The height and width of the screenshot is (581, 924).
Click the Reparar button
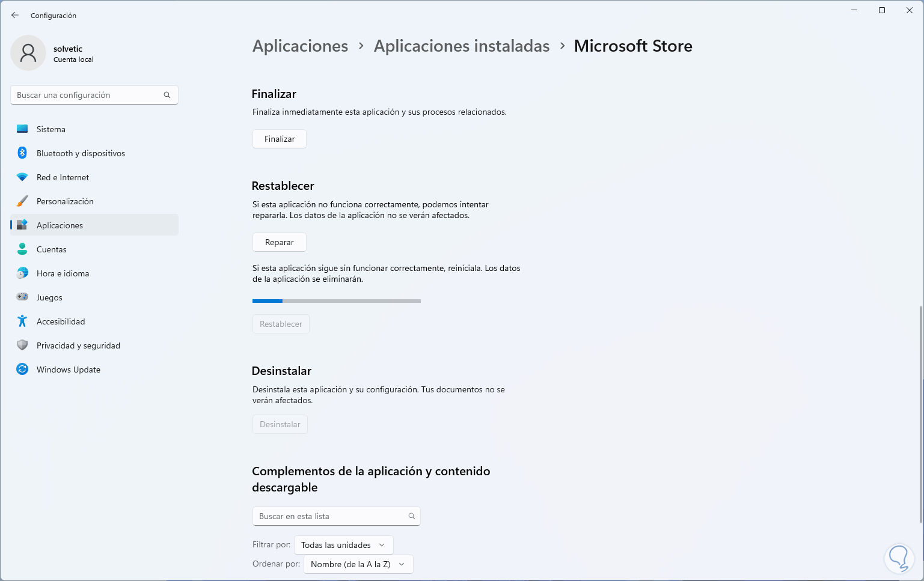coord(279,242)
